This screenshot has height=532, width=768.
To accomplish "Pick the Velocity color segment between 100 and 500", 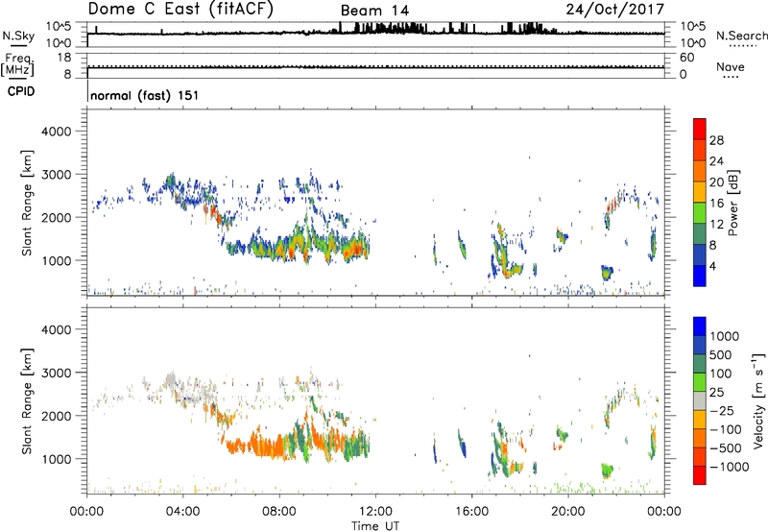I will point(700,365).
